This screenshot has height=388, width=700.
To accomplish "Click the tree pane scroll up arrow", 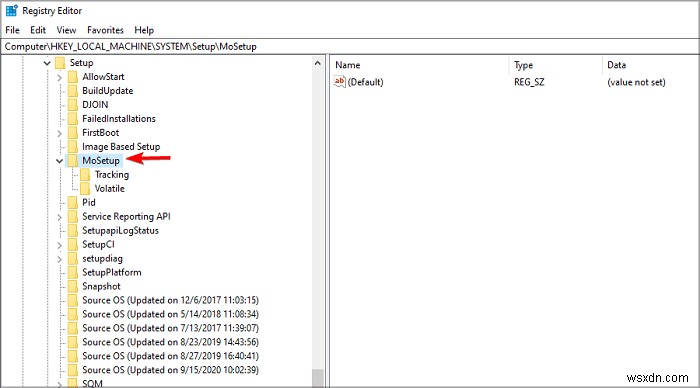I will [x=317, y=63].
